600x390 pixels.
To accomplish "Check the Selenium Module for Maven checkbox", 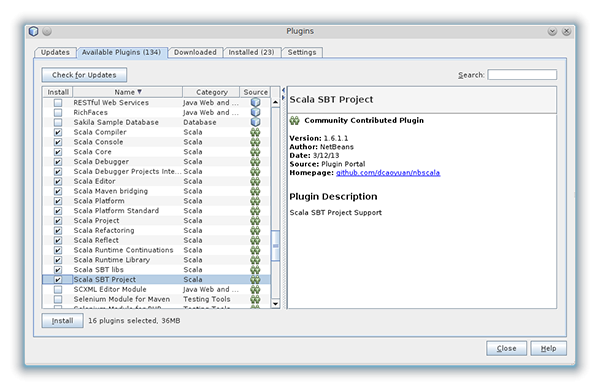I will pos(58,299).
